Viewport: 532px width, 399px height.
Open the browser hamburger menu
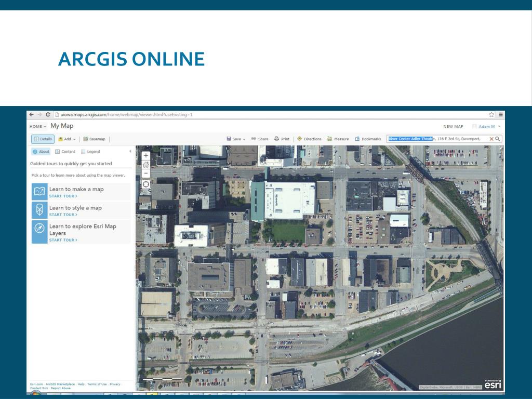pyautogui.click(x=500, y=115)
